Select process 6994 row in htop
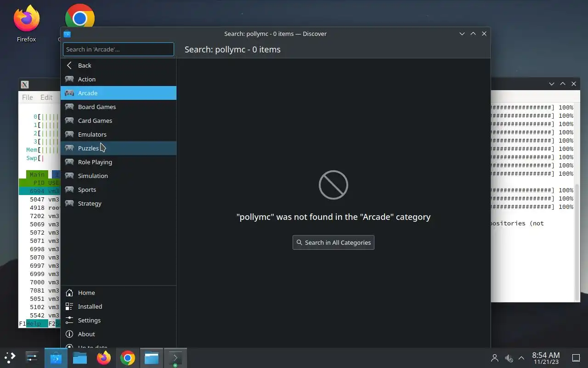This screenshot has width=588, height=368. [x=40, y=191]
